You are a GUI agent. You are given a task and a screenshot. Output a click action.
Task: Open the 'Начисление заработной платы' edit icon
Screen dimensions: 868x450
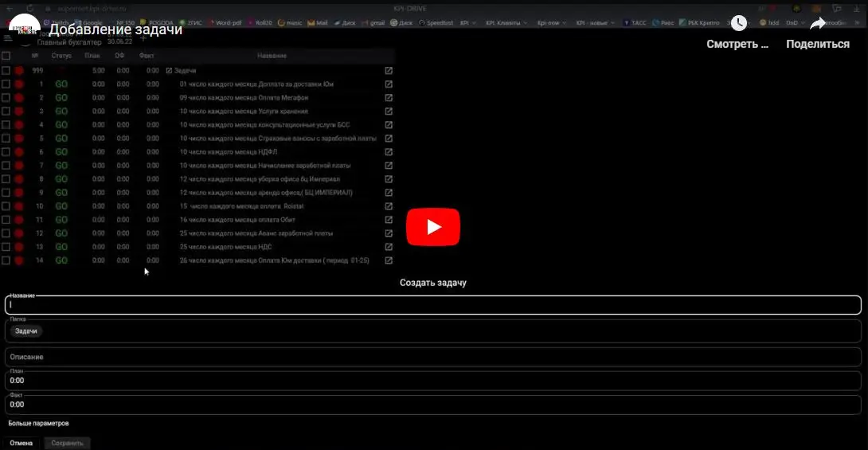[x=389, y=166]
